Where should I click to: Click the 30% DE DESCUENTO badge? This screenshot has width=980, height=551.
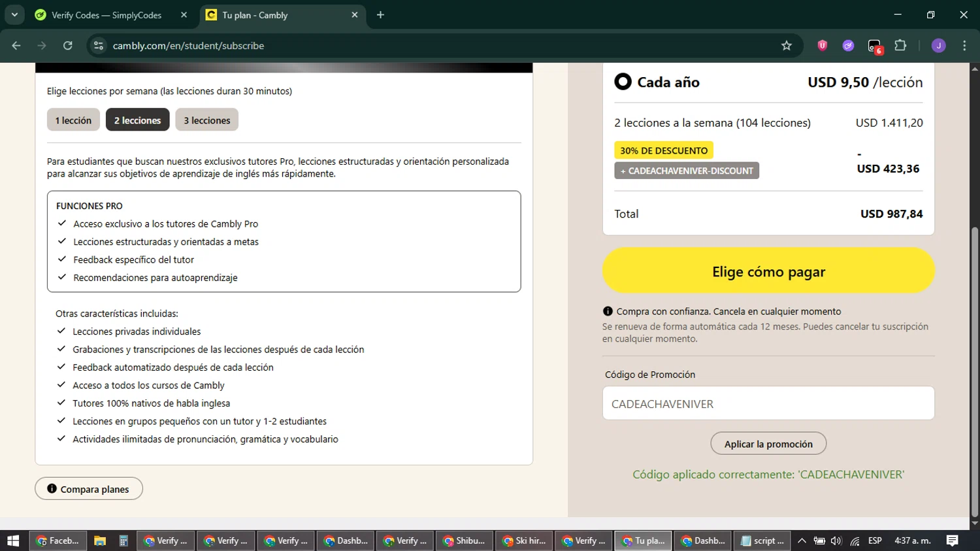664,150
